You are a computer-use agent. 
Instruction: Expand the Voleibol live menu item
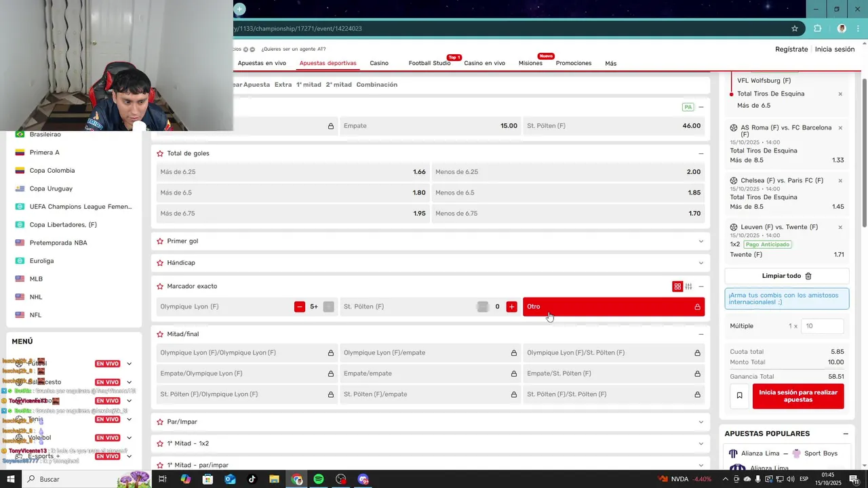pos(129,438)
